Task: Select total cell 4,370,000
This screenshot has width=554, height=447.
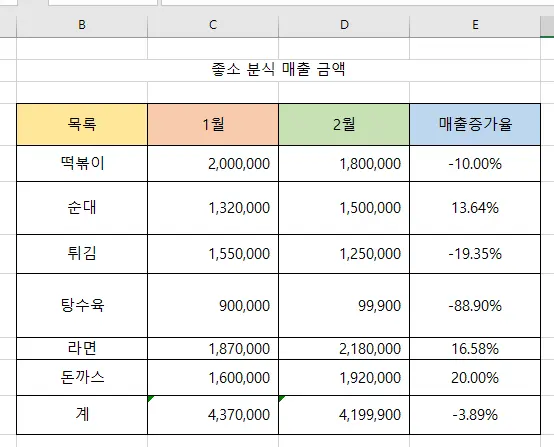Action: [213, 415]
